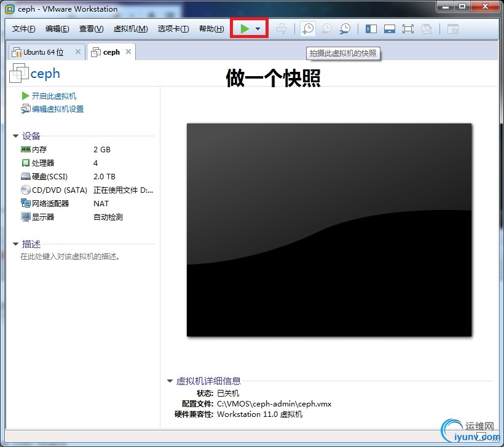Click the green power-on play button

[x=245, y=29]
